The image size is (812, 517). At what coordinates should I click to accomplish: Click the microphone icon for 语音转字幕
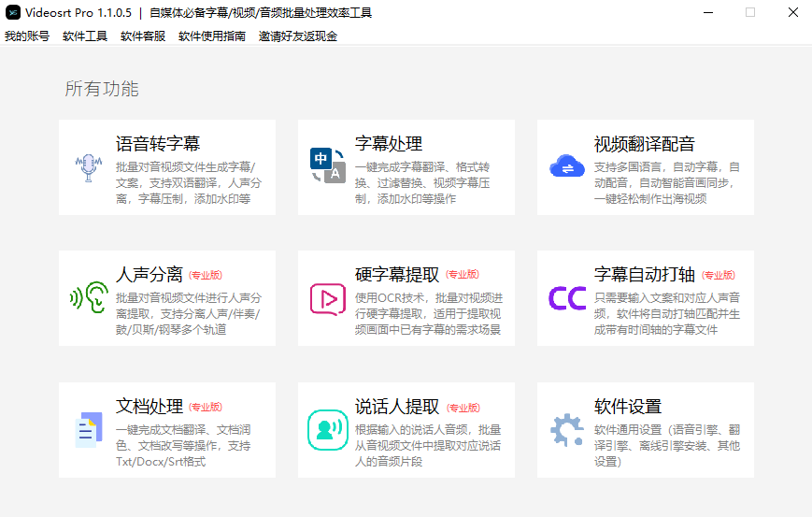pos(89,168)
